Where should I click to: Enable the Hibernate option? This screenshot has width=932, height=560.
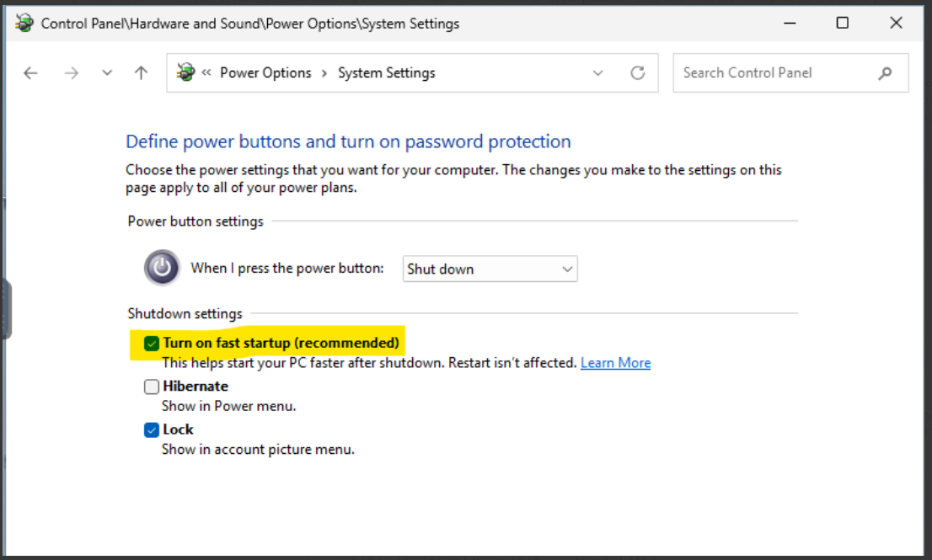[151, 386]
